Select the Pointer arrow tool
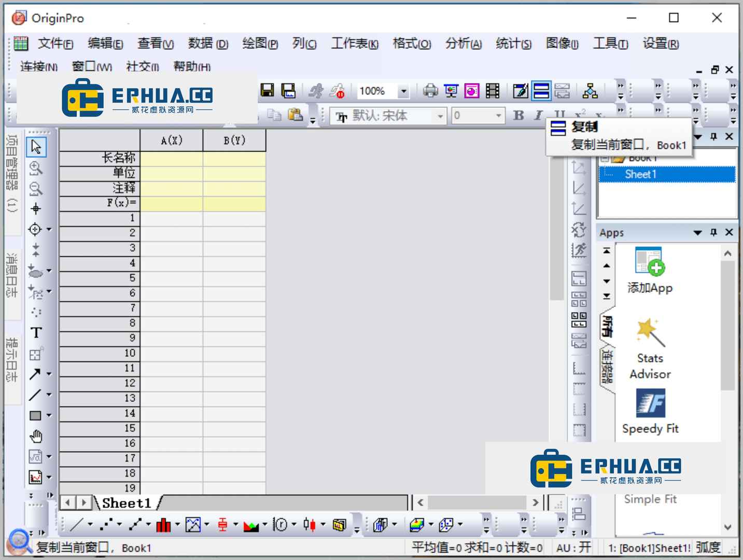 point(36,147)
